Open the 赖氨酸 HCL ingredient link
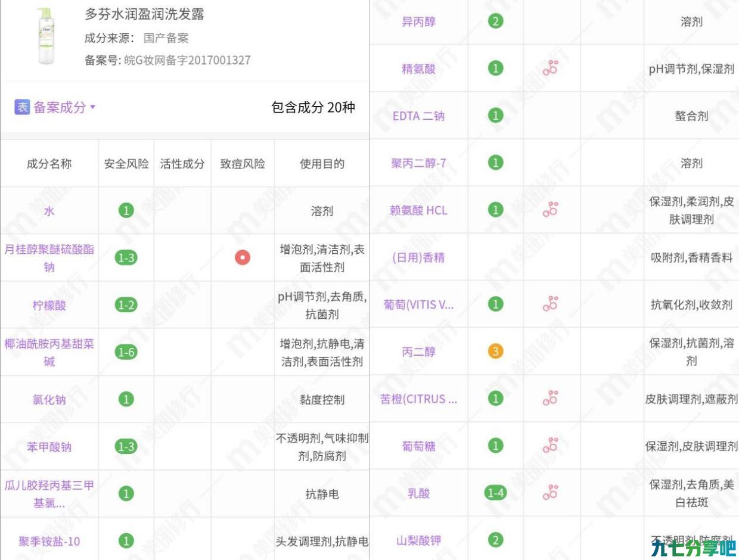Screen dimensions: 739x560 pyautogui.click(x=418, y=210)
